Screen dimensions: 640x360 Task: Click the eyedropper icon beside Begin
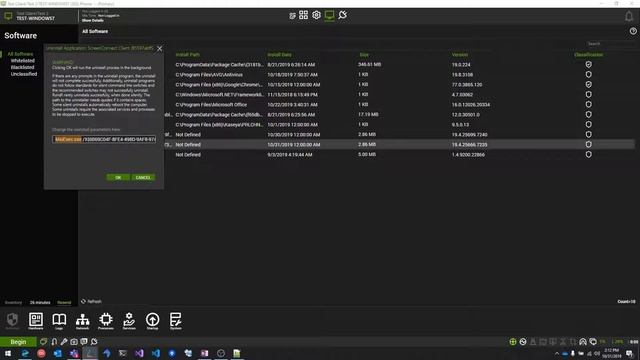pos(64,342)
